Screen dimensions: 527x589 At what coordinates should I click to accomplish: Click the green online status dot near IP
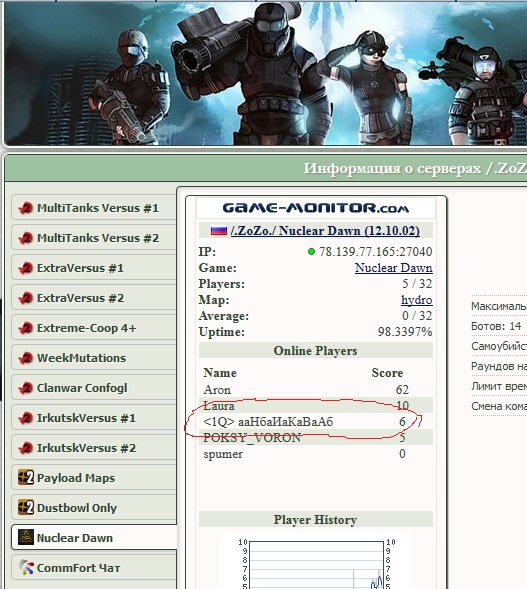tap(311, 251)
